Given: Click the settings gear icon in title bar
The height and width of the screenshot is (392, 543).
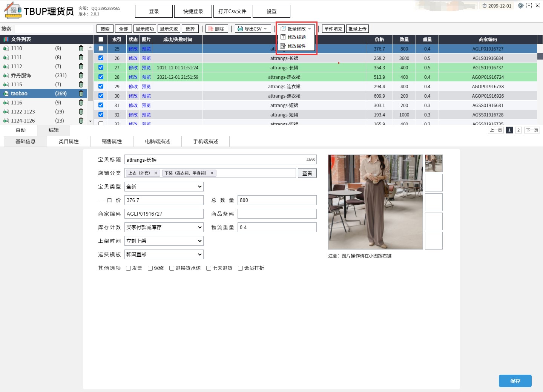Looking at the screenshot, I should click(x=520, y=6).
